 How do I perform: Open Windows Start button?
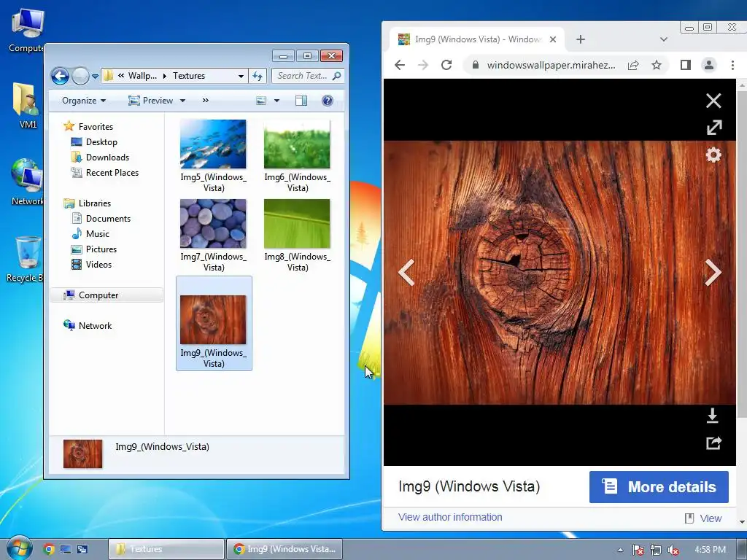tap(19, 548)
